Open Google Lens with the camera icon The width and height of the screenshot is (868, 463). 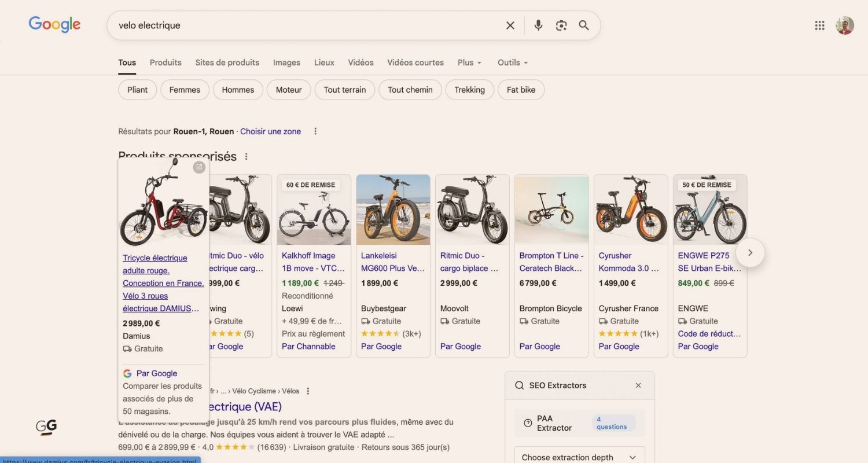click(x=561, y=25)
